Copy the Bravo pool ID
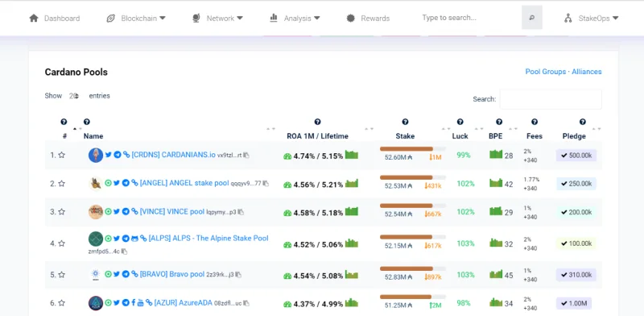The image size is (644, 316). coord(238,275)
